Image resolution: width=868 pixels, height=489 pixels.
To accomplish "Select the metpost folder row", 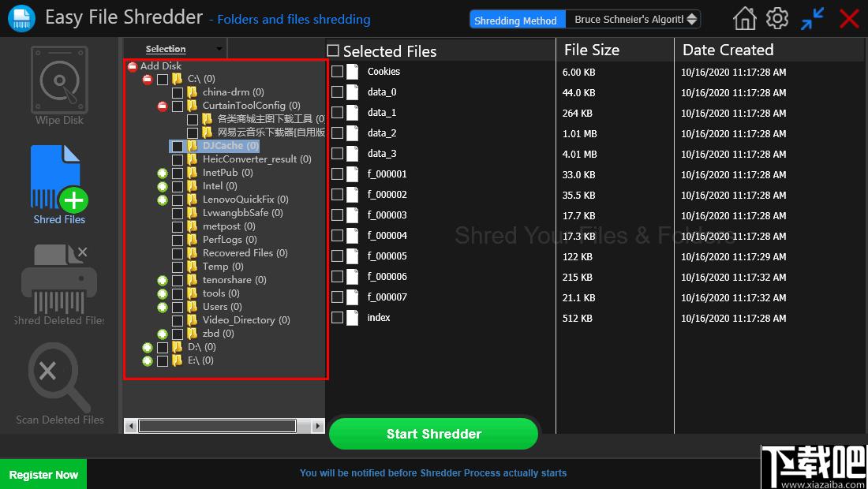I will click(229, 226).
